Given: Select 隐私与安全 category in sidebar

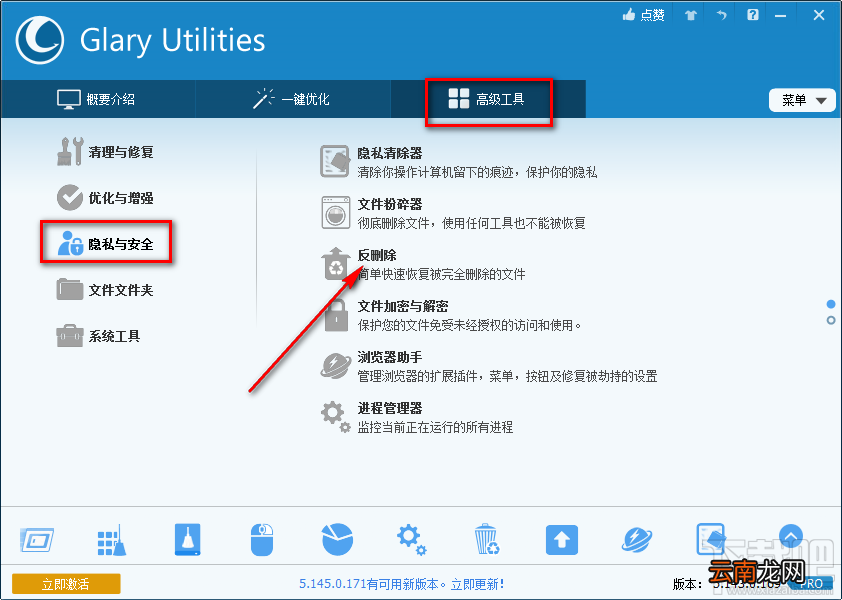Looking at the screenshot, I should [106, 244].
